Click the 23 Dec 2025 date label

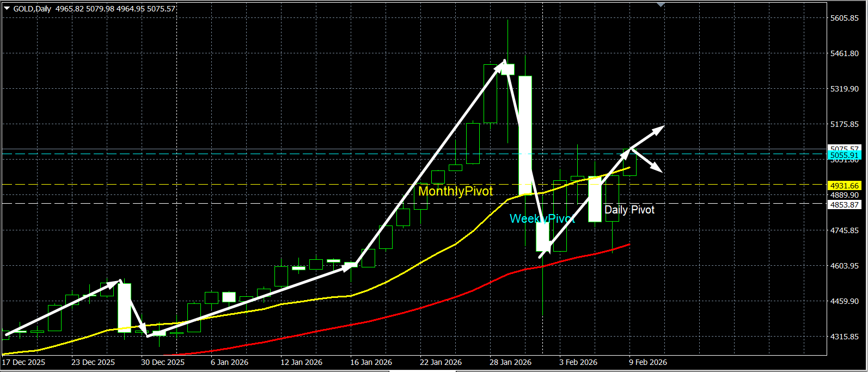click(93, 362)
